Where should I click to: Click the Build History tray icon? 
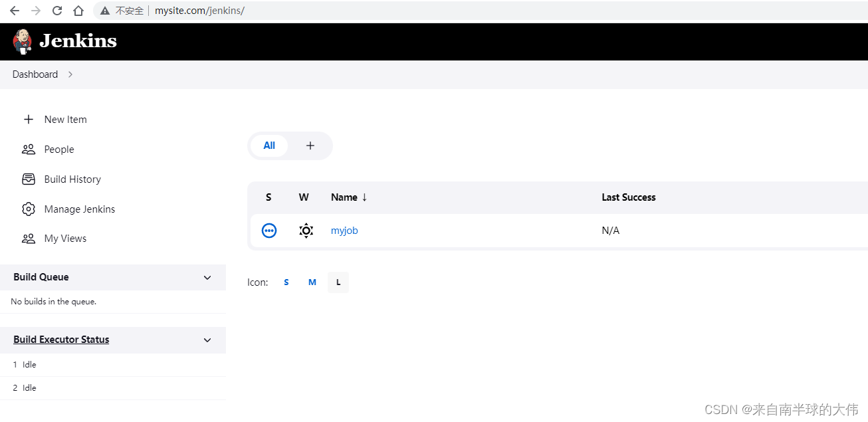(29, 179)
